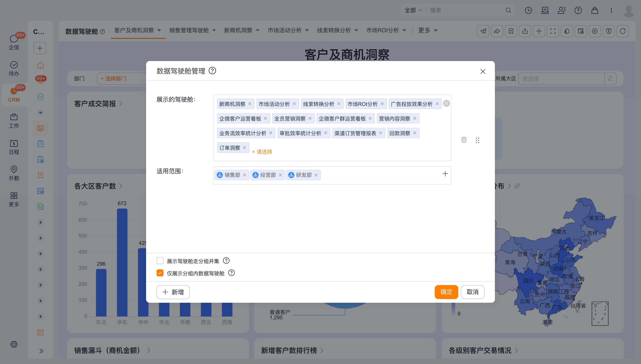Expand the sidebar with double-chevron icon
This screenshot has height=364, width=641.
41,351
